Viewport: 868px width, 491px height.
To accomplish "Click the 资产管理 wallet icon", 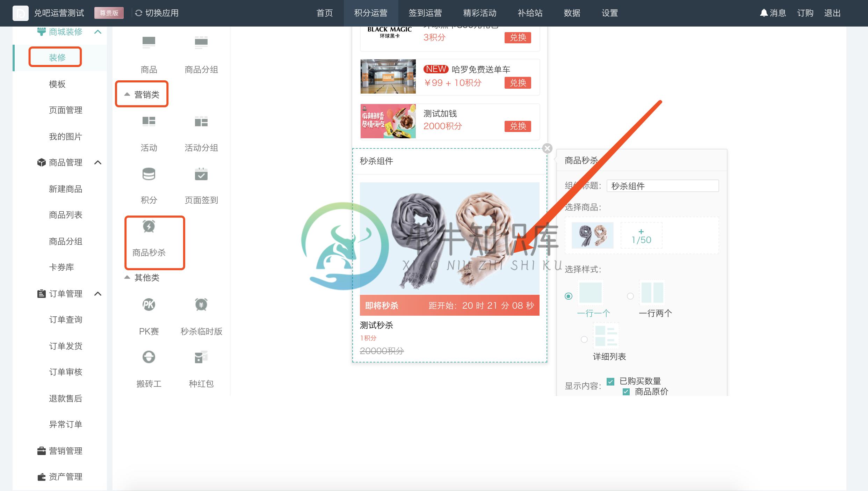I will [41, 477].
